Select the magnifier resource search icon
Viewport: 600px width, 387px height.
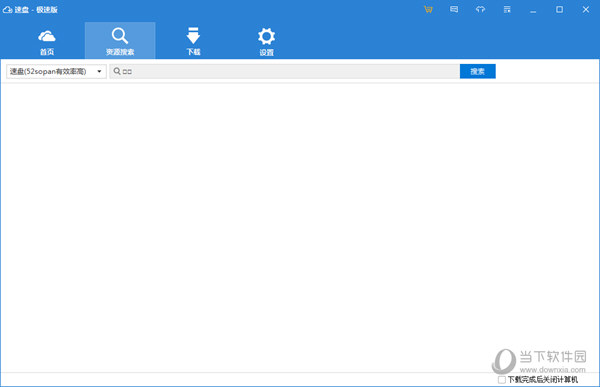coord(120,36)
